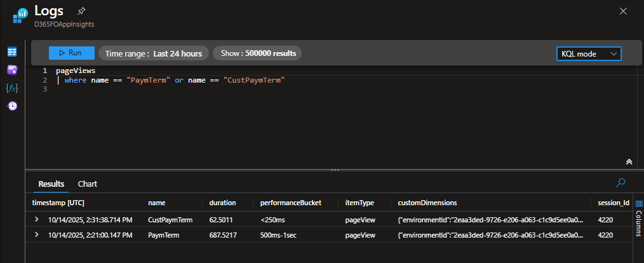The width and height of the screenshot is (644, 263).
Task: Open the purple Queries icon in sidebar
Action: click(12, 70)
